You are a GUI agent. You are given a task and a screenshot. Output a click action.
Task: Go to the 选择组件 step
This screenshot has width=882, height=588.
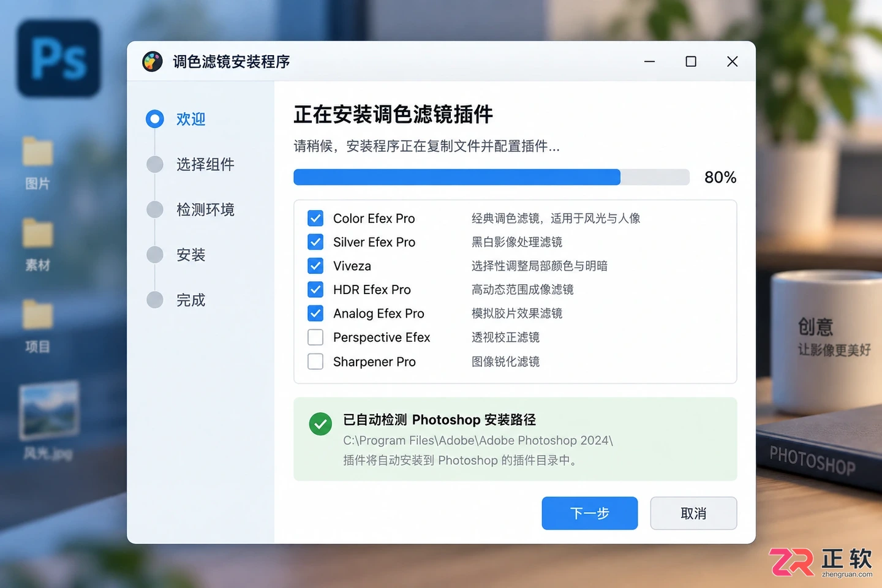pyautogui.click(x=190, y=164)
